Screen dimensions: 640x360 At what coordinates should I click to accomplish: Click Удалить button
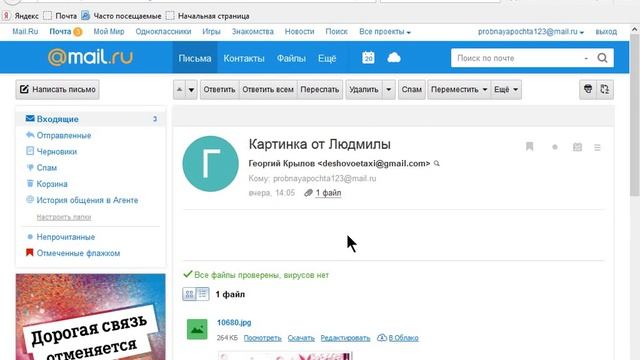click(x=364, y=89)
